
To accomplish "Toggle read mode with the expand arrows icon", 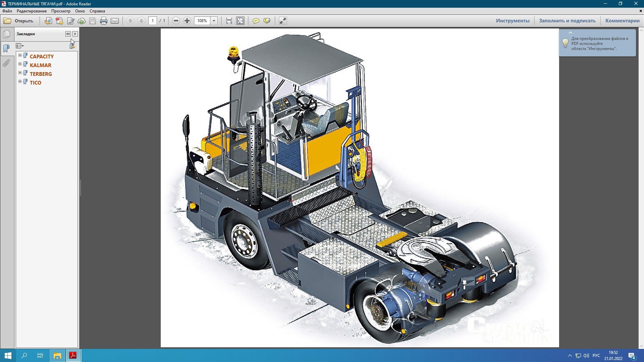I will coord(283,21).
